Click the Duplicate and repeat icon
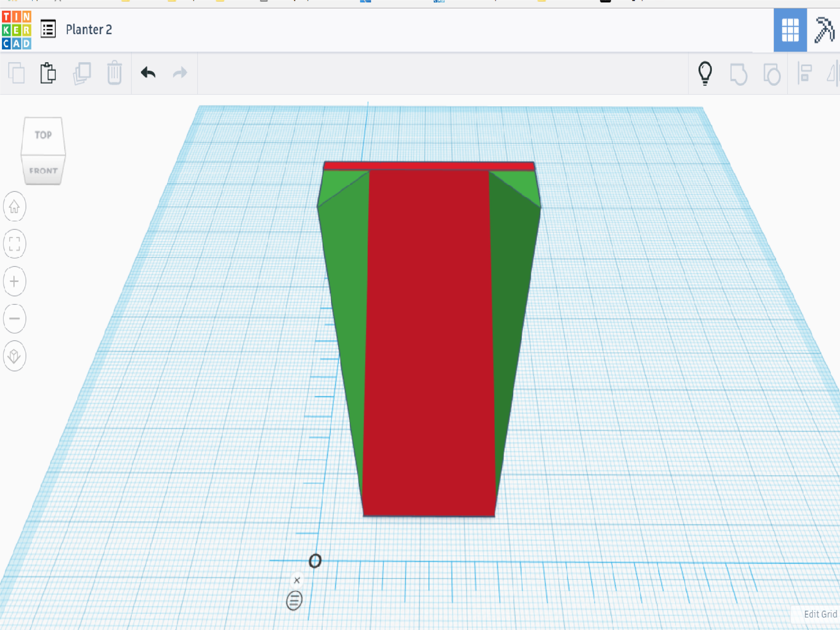 click(x=82, y=73)
